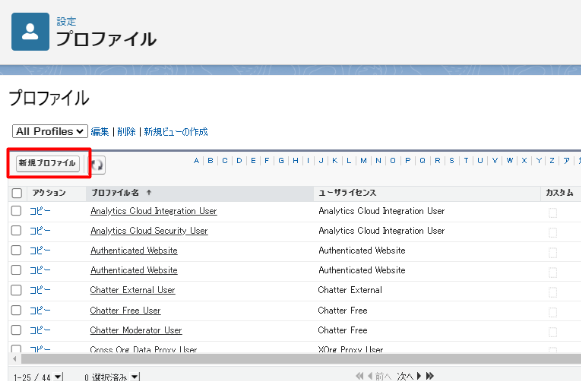Open Chatter External User profile link
Viewport: 581px width, 381px height.
tap(132, 290)
